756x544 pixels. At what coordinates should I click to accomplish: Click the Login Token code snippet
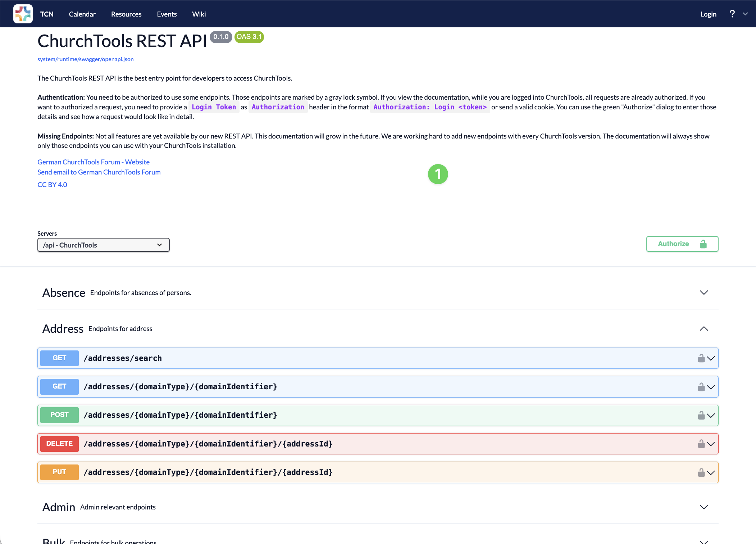click(214, 107)
